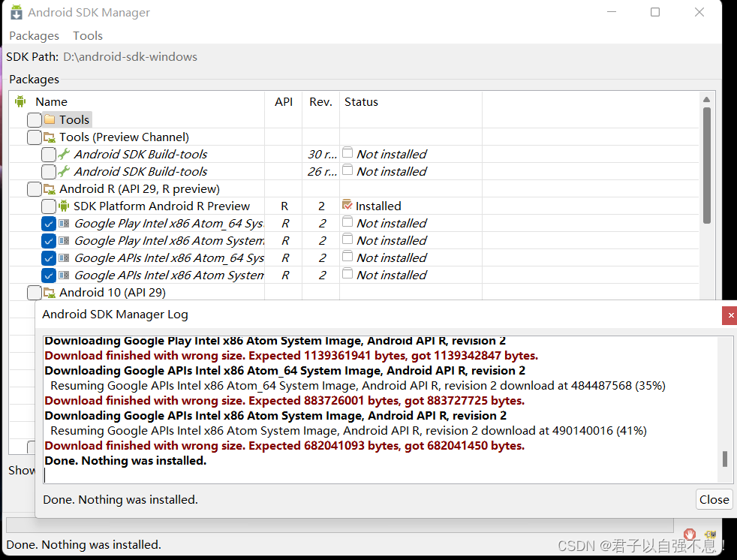Click the Android 10 (API 29) folder icon
737x560 pixels.
[50, 293]
